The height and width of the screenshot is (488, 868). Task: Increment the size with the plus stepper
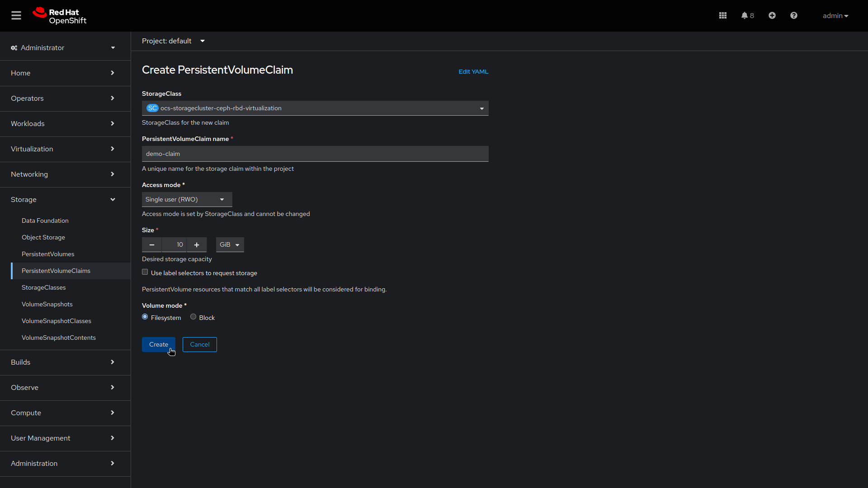coord(197,244)
